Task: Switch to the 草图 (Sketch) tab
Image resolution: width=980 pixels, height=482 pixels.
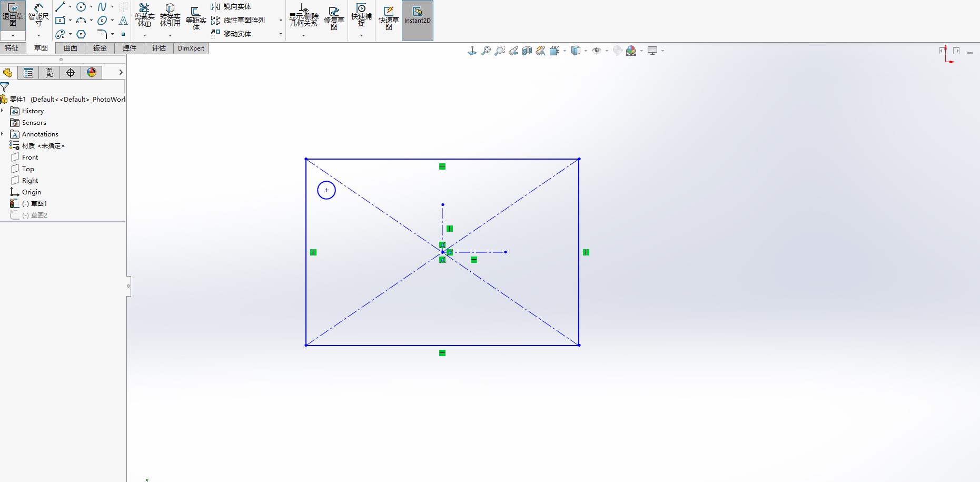Action: point(41,48)
